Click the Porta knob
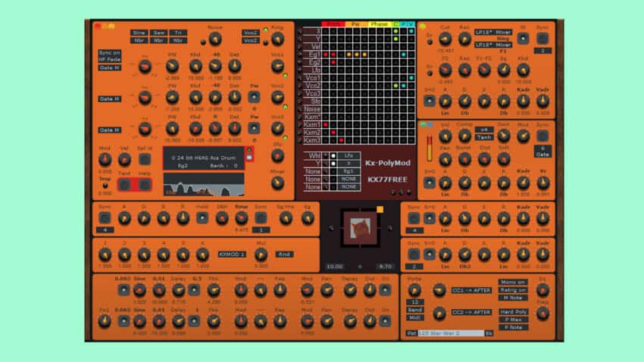 coord(414,290)
